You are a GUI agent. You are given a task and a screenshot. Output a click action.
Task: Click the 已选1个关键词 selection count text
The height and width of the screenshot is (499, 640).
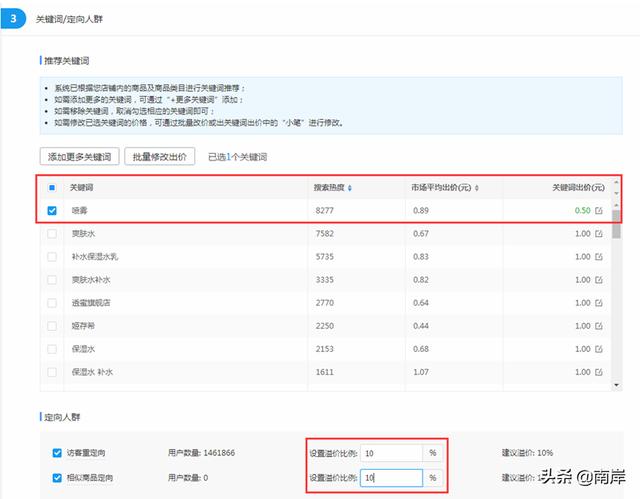click(238, 157)
